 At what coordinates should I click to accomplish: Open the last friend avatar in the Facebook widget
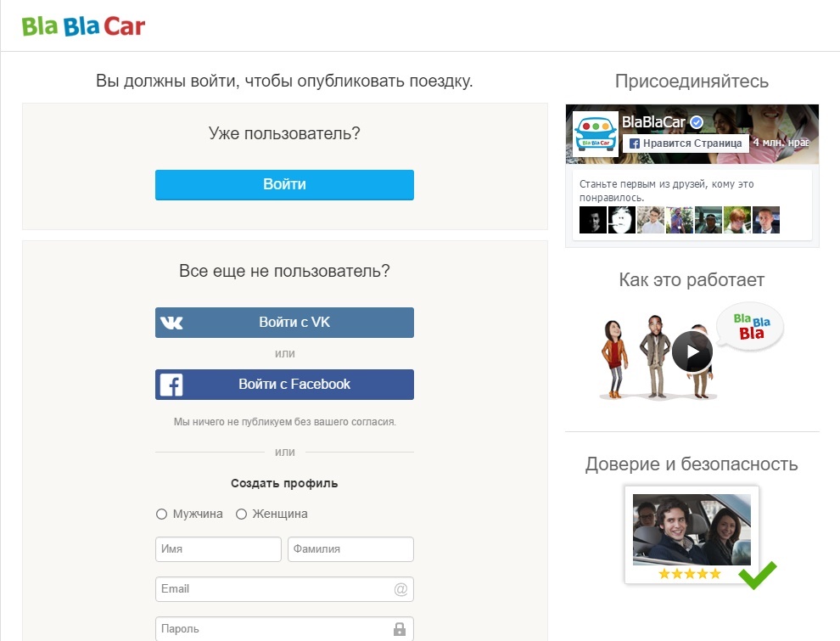pyautogui.click(x=766, y=220)
